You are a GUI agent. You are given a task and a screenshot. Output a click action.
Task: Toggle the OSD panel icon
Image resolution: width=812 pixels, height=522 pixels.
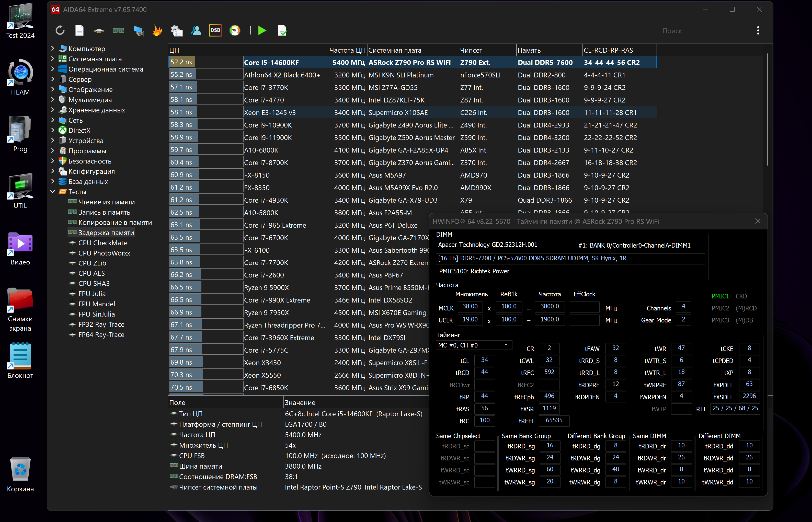215,30
